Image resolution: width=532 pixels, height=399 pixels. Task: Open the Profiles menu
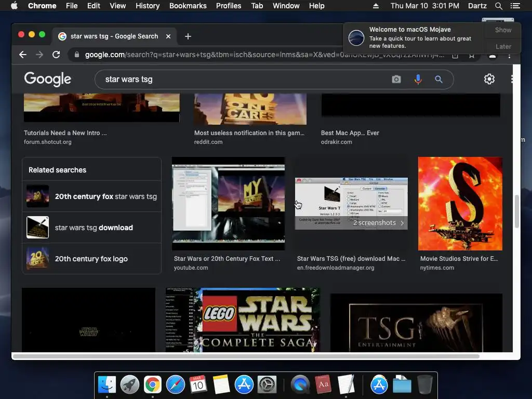[229, 6]
